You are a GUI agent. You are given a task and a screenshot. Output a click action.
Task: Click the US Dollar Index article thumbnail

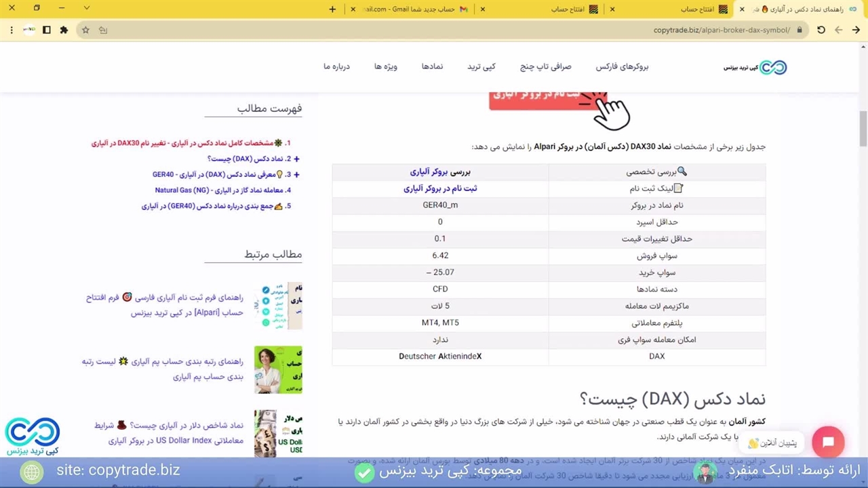pos(278,433)
